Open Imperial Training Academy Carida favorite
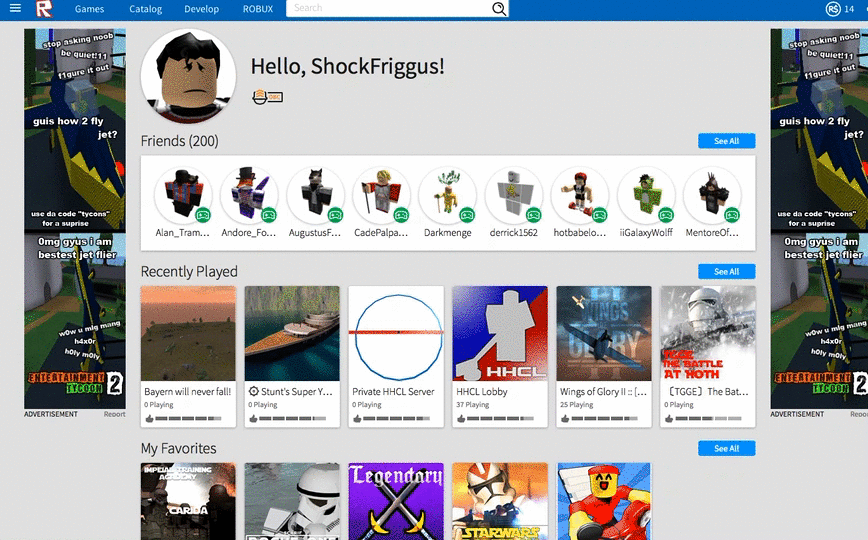868x540 pixels. 188,501
